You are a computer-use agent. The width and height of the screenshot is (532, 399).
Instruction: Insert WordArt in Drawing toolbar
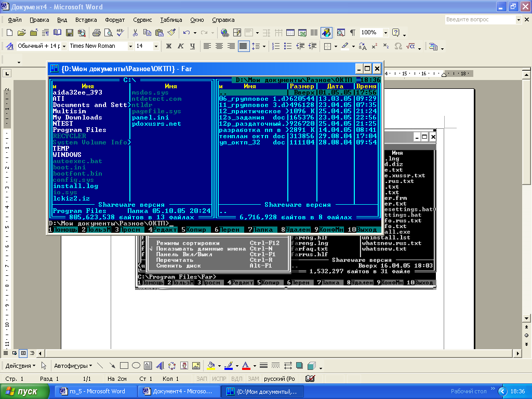click(x=160, y=366)
